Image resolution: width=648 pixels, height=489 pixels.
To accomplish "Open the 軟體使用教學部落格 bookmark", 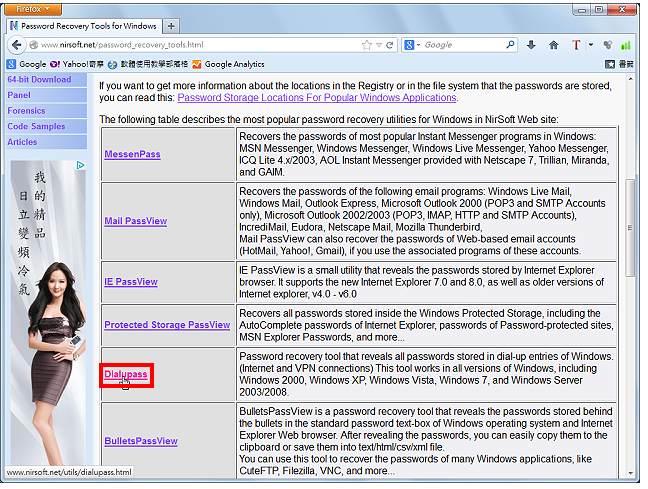I will click(x=148, y=64).
